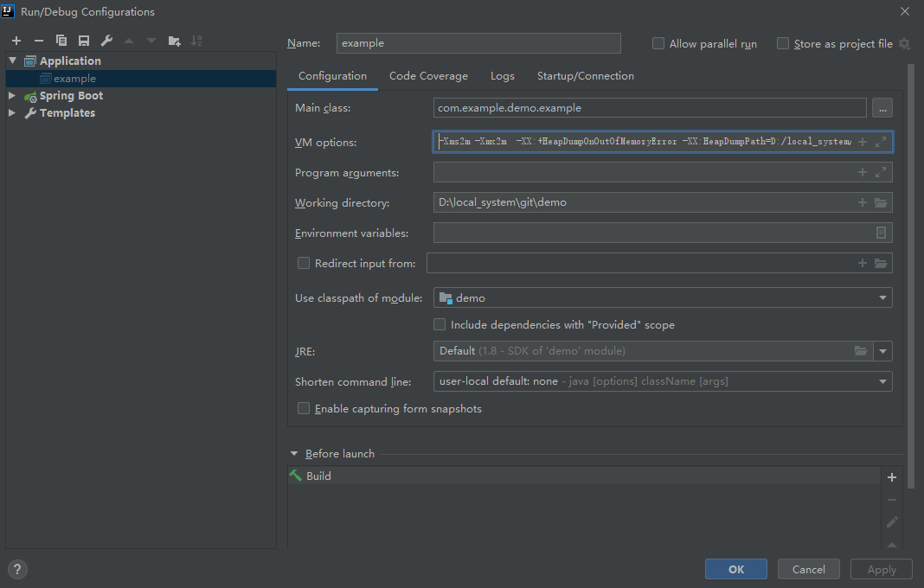Click the Cancel button
This screenshot has height=588, width=924.
click(808, 569)
